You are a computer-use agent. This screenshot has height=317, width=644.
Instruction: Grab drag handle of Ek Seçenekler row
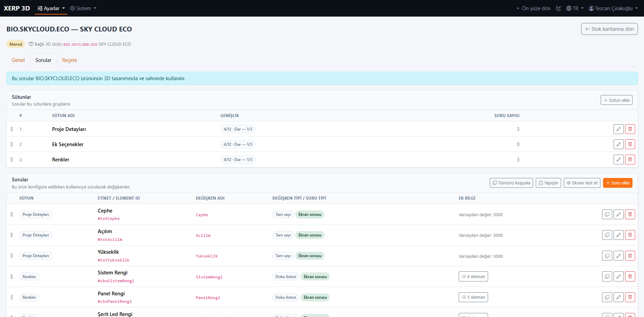pos(12,144)
